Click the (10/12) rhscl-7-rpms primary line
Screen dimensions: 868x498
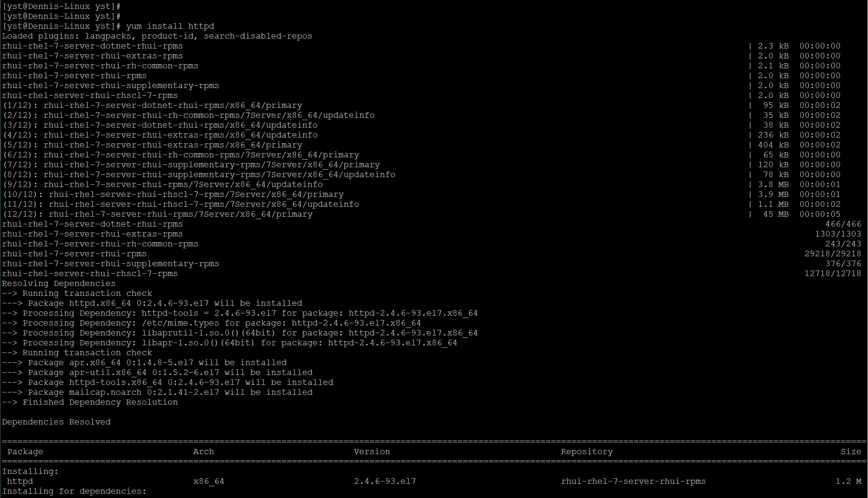point(173,194)
